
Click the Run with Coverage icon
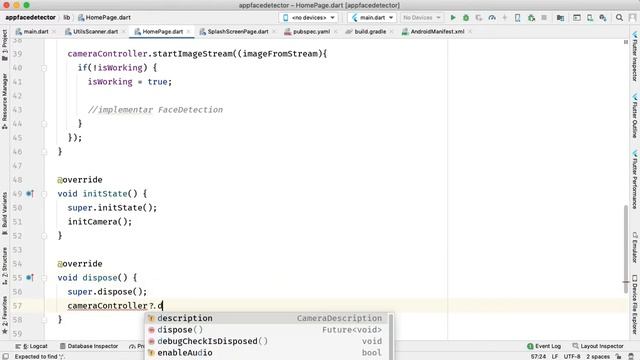click(479, 18)
